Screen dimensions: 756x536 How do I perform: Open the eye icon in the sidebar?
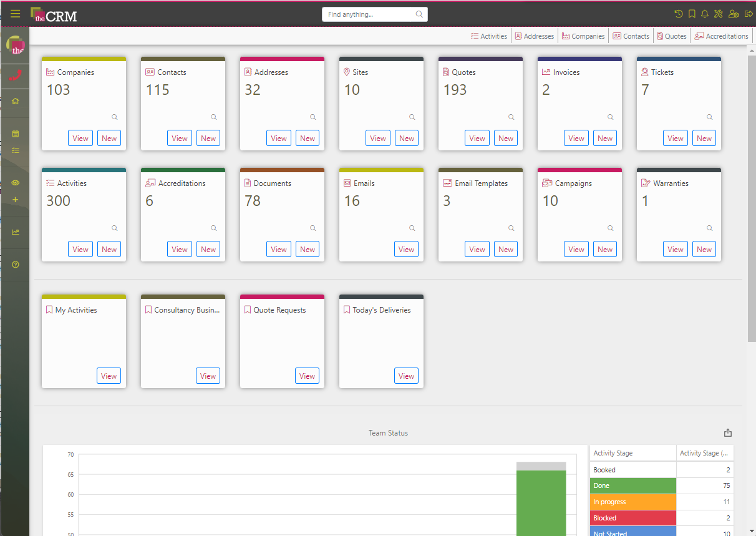coord(15,183)
